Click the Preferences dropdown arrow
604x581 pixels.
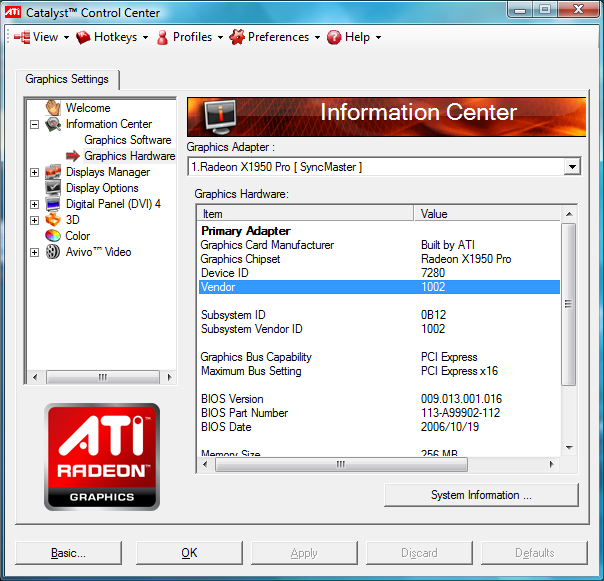click(317, 38)
